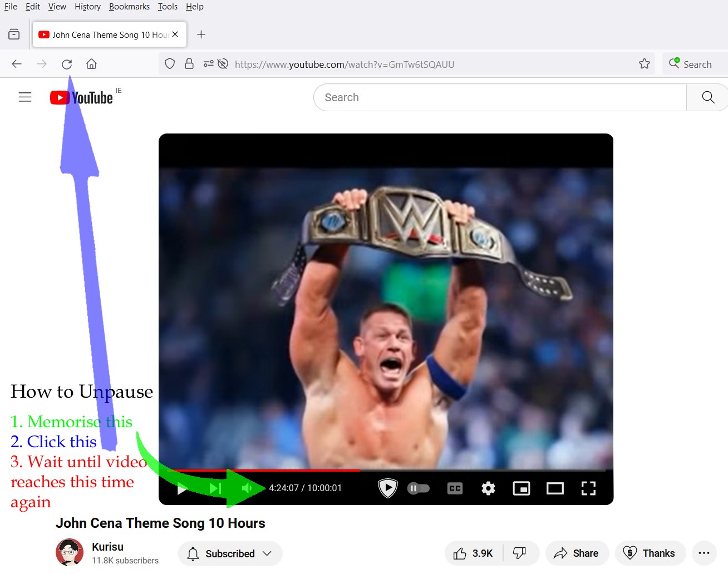The image size is (728, 574).
Task: Open the Kurisu channel name link
Action: (107, 547)
